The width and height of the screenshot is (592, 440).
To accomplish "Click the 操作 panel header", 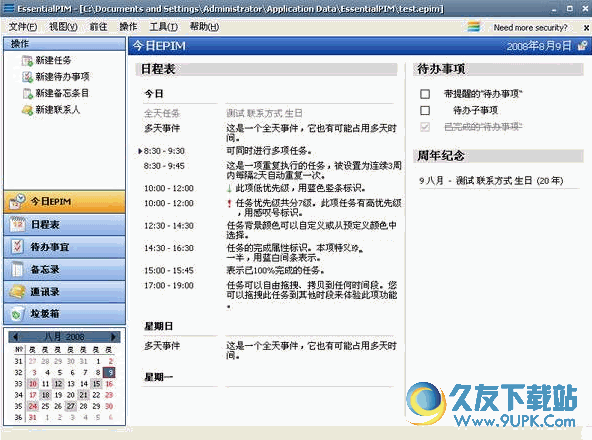I will click(x=65, y=44).
